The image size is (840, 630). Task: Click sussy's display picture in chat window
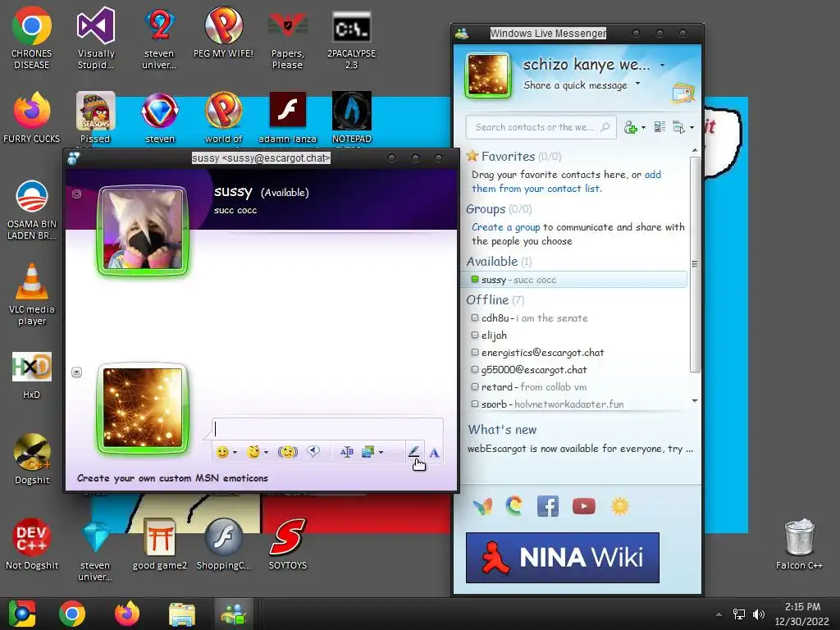143,231
